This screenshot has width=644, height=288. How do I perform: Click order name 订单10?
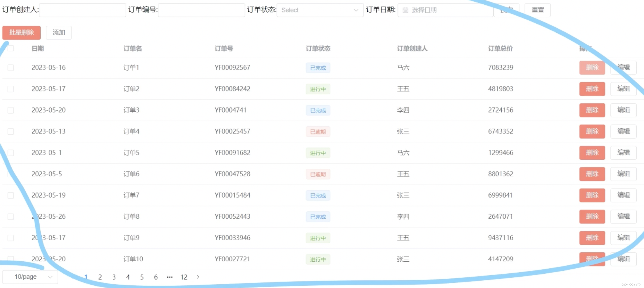(x=133, y=259)
